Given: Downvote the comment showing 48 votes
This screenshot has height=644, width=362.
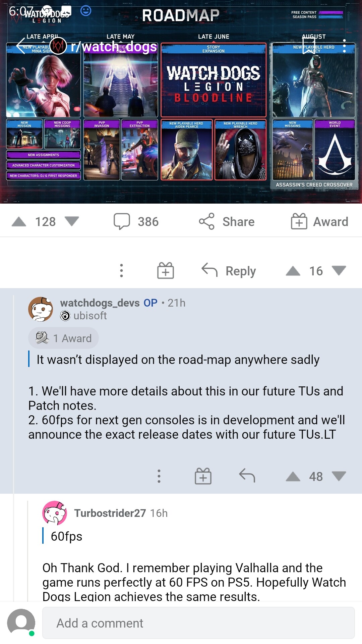Looking at the screenshot, I should (x=339, y=476).
